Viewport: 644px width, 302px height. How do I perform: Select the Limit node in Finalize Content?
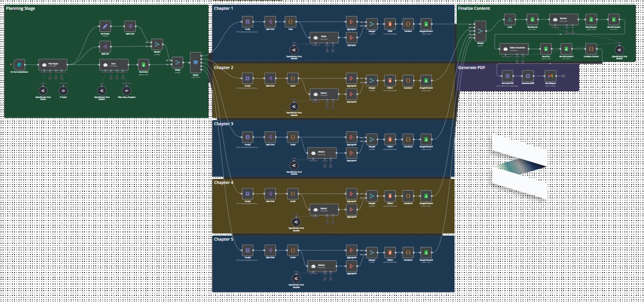[510, 21]
